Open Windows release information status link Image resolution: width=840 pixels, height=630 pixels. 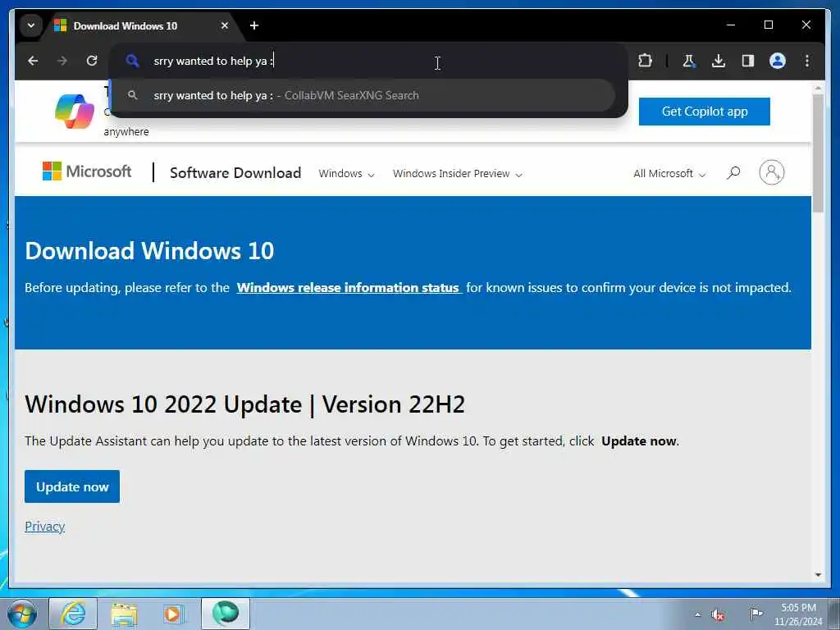click(x=349, y=288)
